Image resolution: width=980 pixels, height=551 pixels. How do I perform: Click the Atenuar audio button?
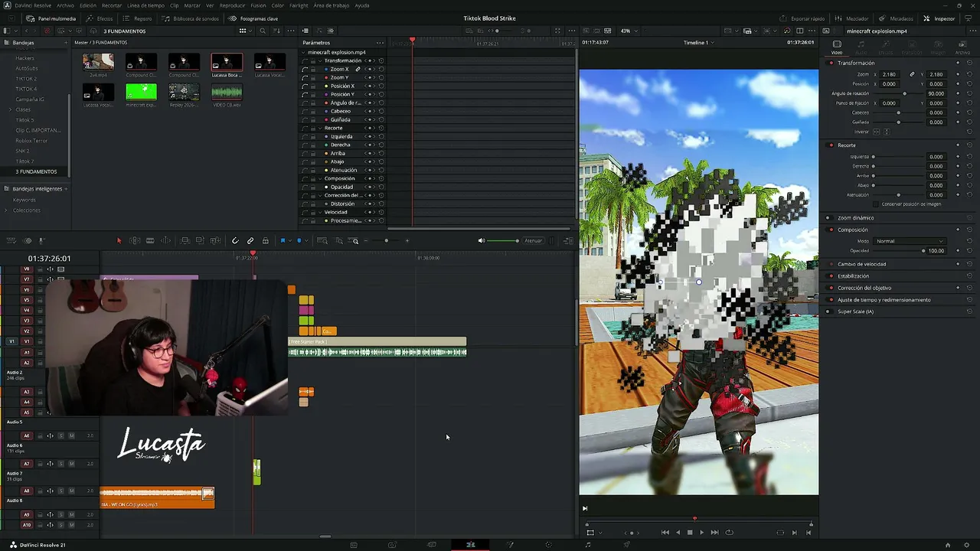click(534, 240)
